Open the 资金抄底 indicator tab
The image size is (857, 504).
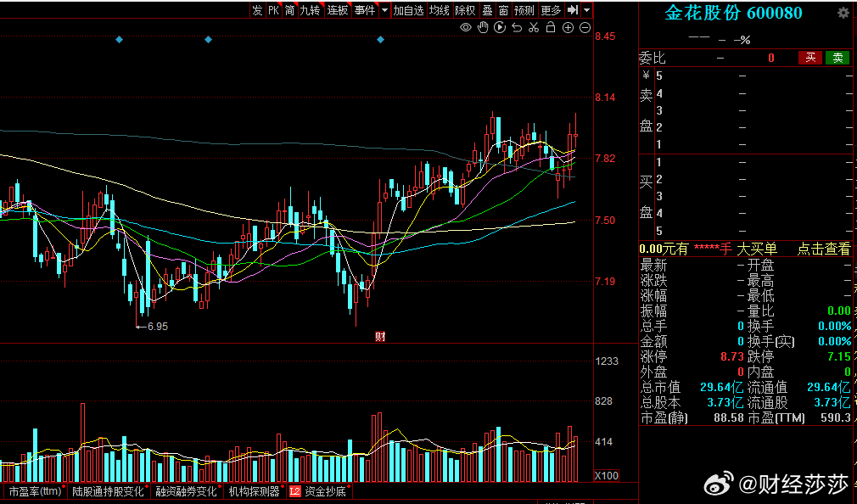point(325,491)
